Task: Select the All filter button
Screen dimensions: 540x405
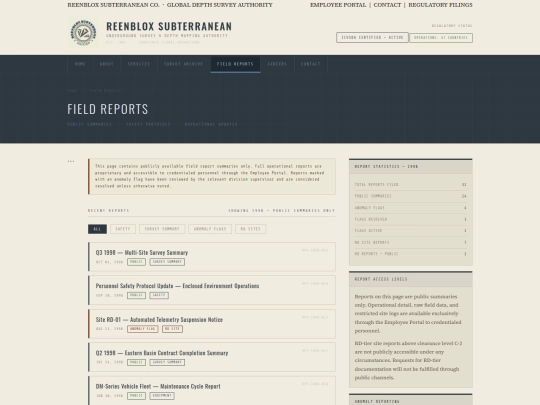Action: [x=97, y=229]
